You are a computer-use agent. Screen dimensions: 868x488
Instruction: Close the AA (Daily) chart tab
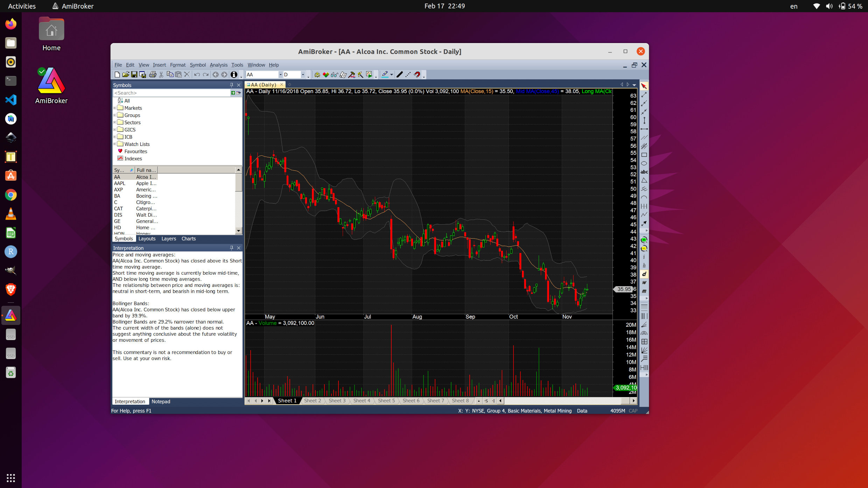click(x=281, y=85)
